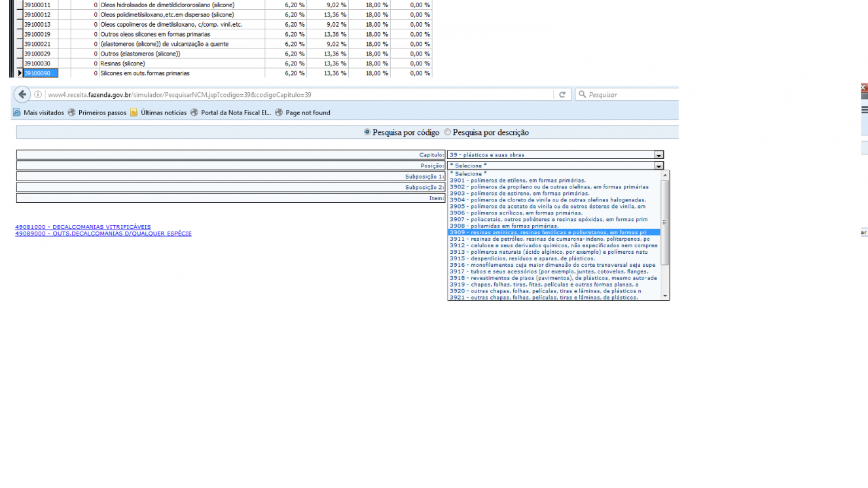Open the Capítulo dropdown
This screenshot has height=488, width=868.
[x=555, y=155]
